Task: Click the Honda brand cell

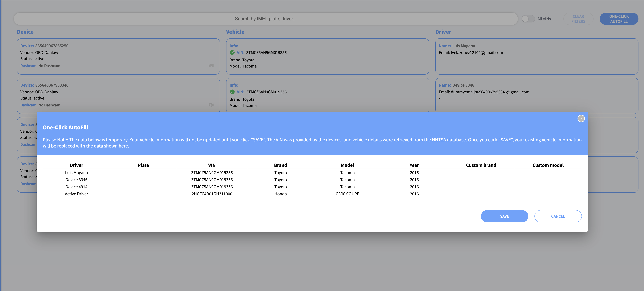Action: [280, 194]
